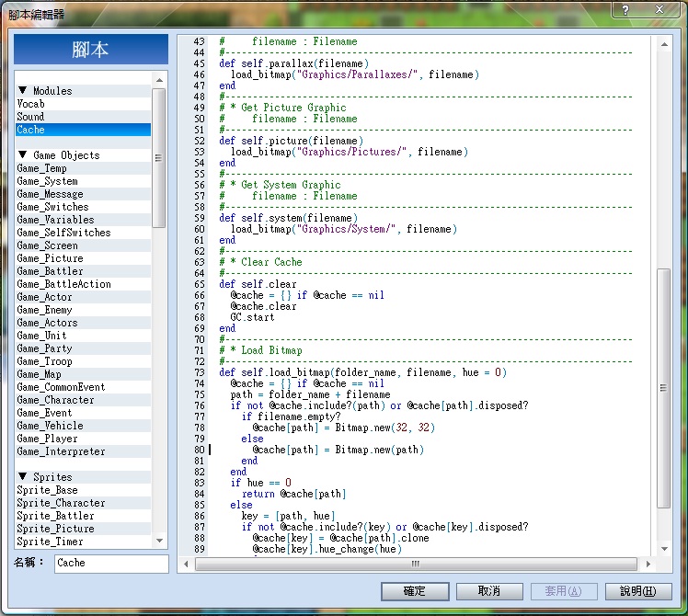Click code line 52 def self.picture(filename)
Screen dimensions: 688x616
(x=291, y=141)
